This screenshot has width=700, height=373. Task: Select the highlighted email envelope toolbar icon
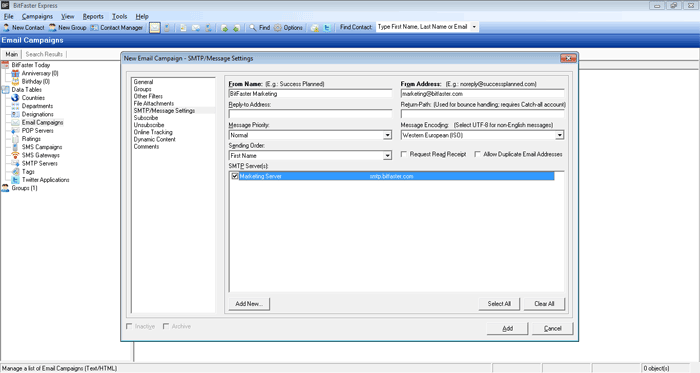click(x=154, y=28)
